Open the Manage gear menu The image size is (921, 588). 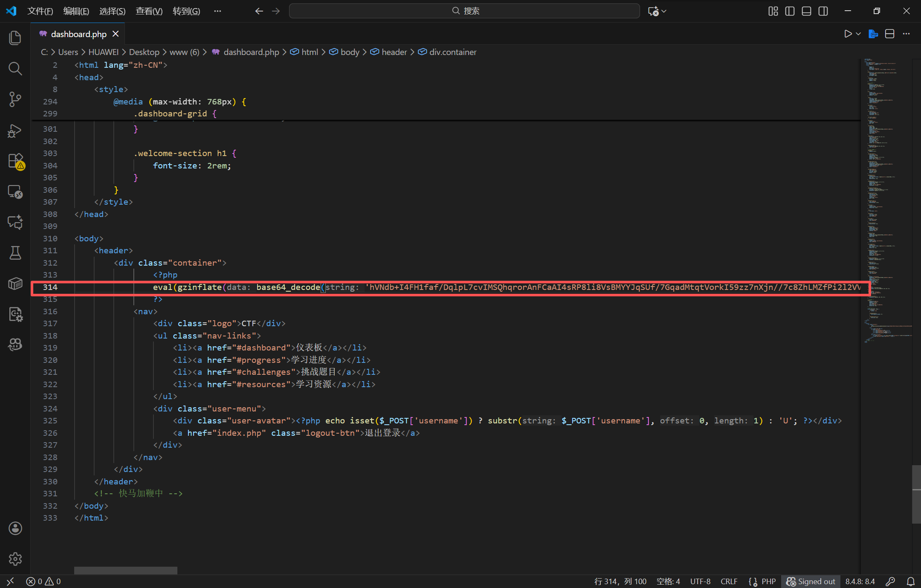coord(15,559)
